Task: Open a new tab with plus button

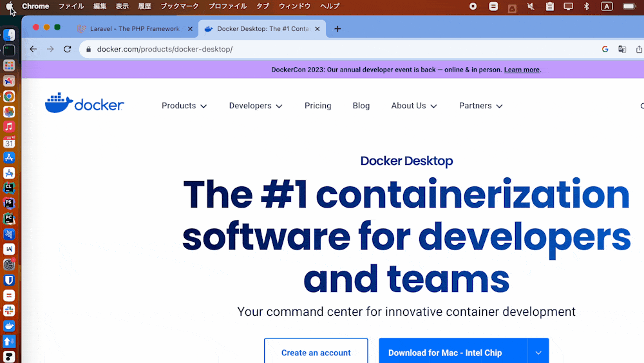Action: (337, 29)
